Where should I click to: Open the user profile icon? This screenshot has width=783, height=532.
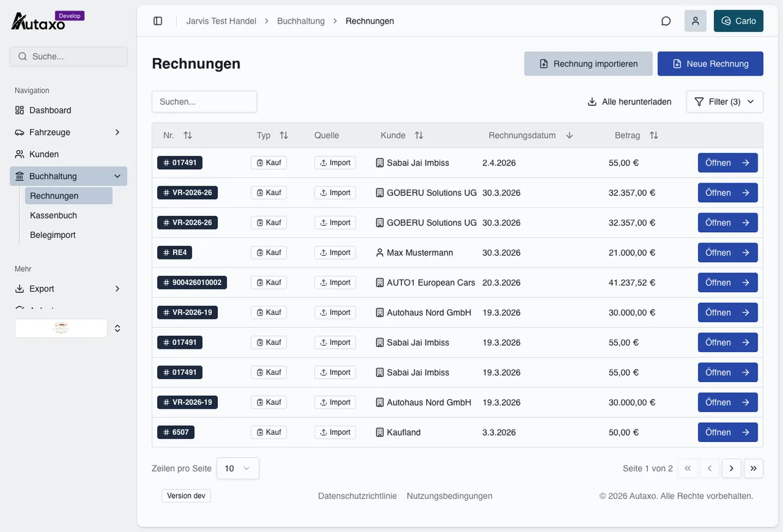(696, 21)
